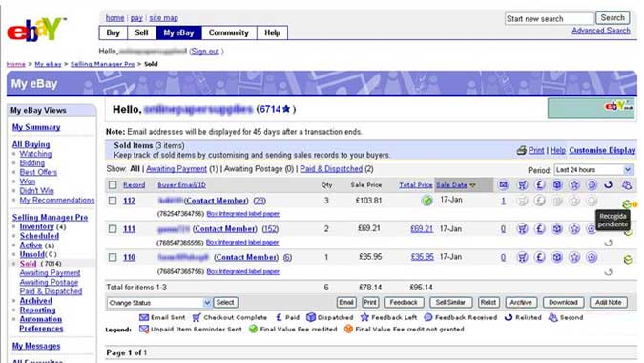
Task: Click the dispatched box icon for record 111
Action: coord(557,229)
